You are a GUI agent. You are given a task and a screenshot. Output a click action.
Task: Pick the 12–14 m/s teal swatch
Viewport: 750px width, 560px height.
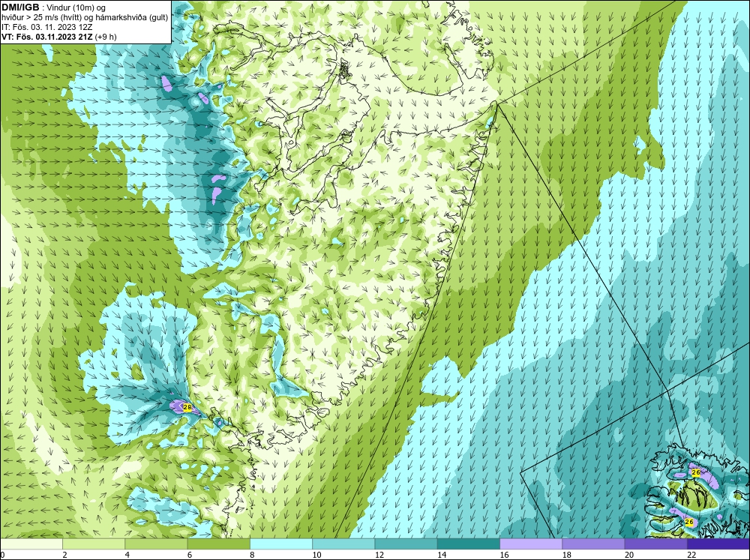click(406, 544)
